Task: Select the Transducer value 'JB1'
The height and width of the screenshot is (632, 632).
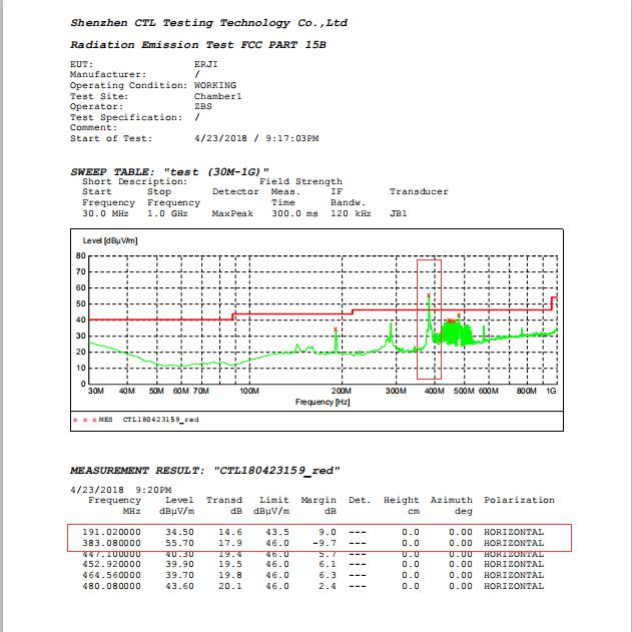Action: pos(398,213)
